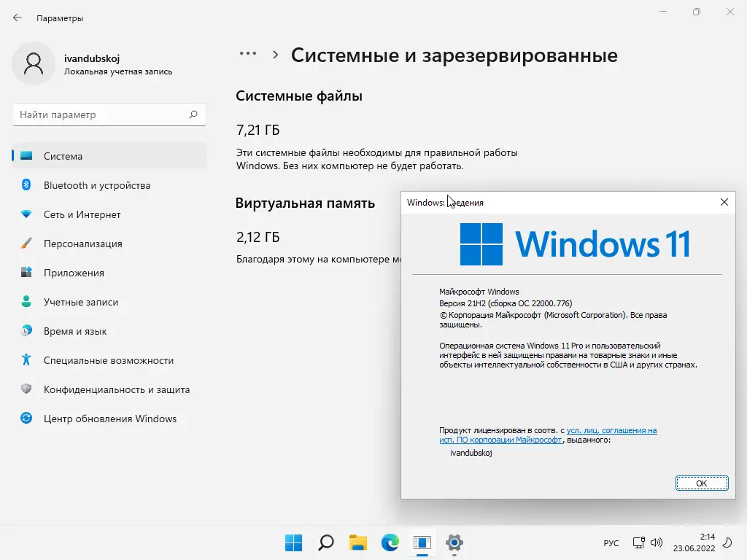
Task: Open Учетные записи settings
Action: [109, 302]
